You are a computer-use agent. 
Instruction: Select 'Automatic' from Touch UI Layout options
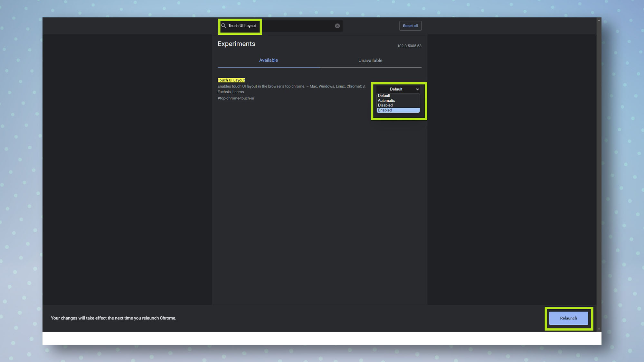coord(386,100)
